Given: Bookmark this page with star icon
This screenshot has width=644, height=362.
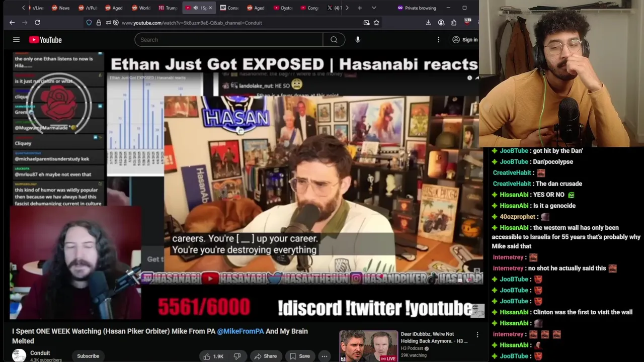Looking at the screenshot, I should click(x=376, y=23).
